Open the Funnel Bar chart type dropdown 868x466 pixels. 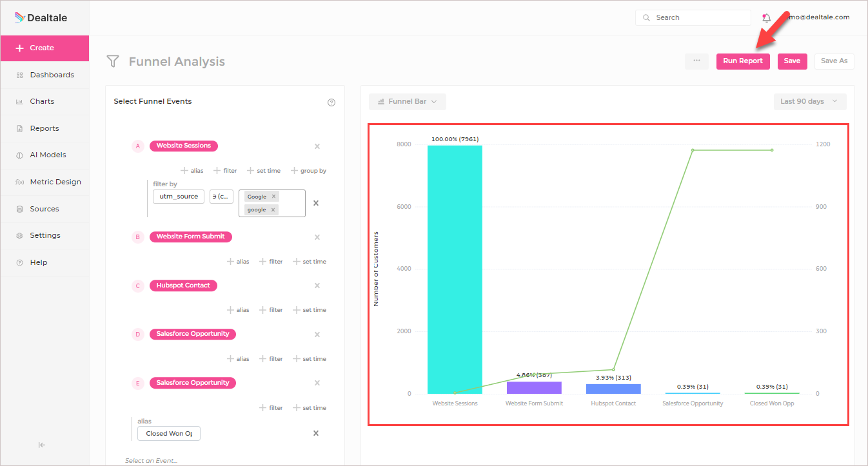[408, 102]
